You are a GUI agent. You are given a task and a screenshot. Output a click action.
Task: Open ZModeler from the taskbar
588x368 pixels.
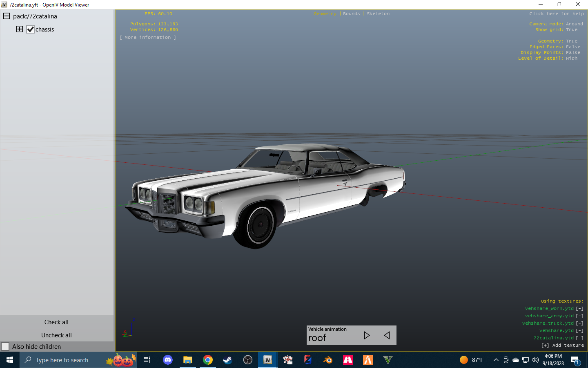coord(307,360)
